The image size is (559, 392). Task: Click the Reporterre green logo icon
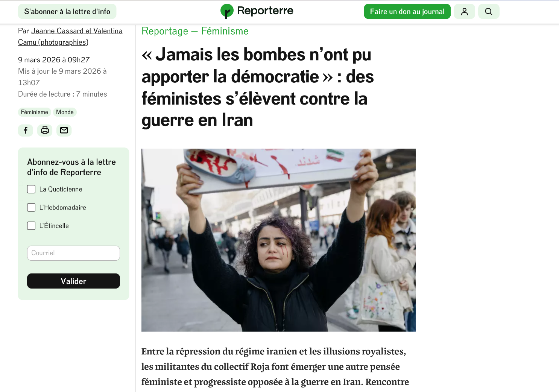point(227,11)
